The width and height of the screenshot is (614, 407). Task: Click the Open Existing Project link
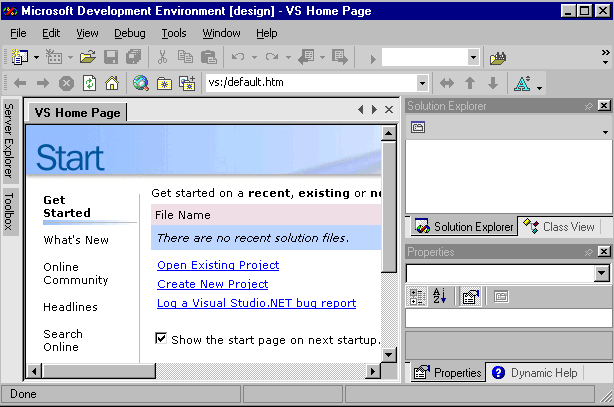218,265
